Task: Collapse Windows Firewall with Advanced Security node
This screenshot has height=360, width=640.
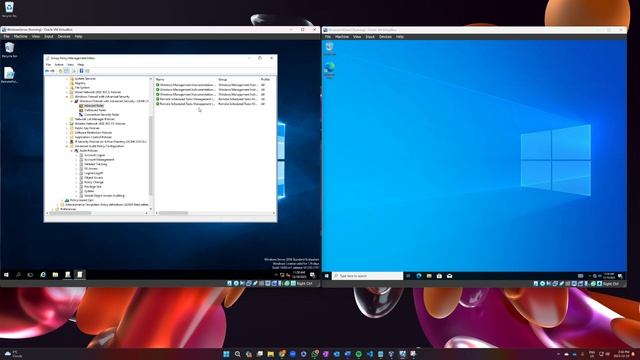Action: [x=67, y=97]
